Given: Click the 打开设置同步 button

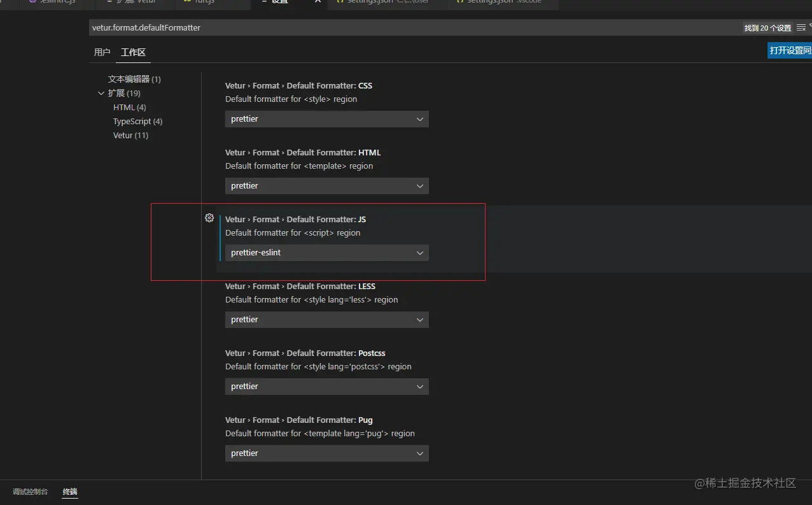Looking at the screenshot, I should [x=790, y=50].
